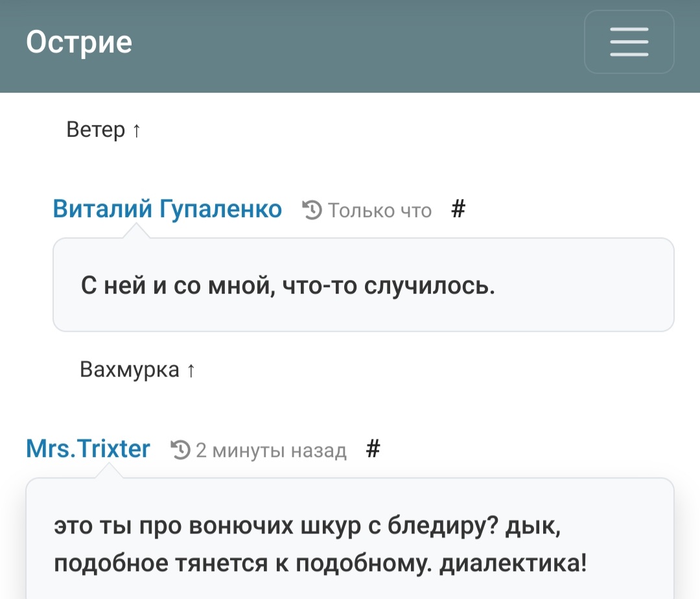Jump to parent comment by "Вахмурка"
The width and height of the screenshot is (700, 599).
(137, 370)
